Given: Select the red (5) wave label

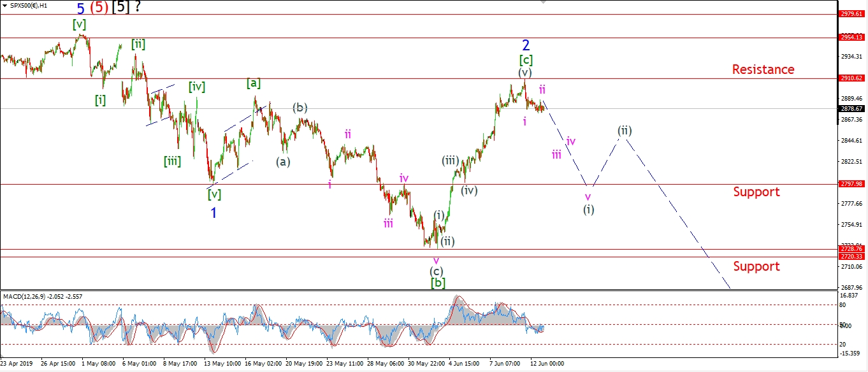Looking at the screenshot, I should [x=98, y=9].
